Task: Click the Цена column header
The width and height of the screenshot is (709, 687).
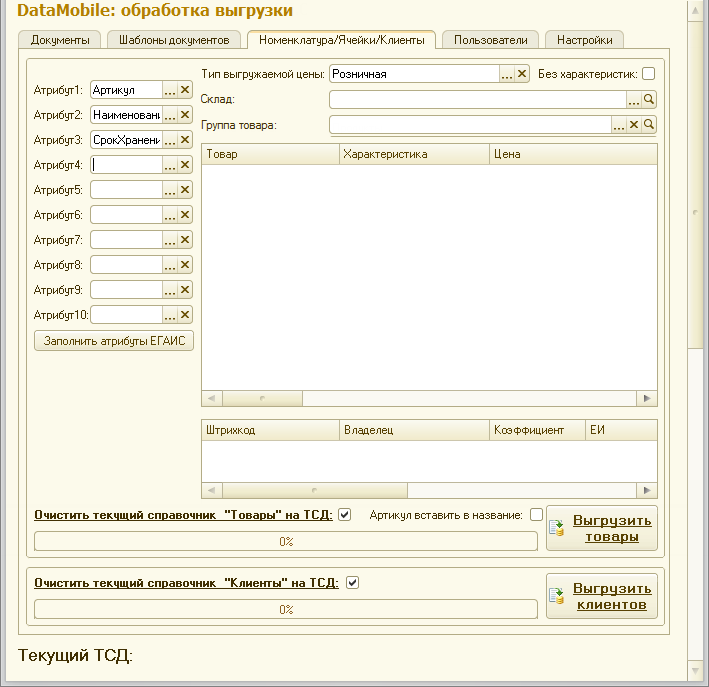Action: pos(573,154)
